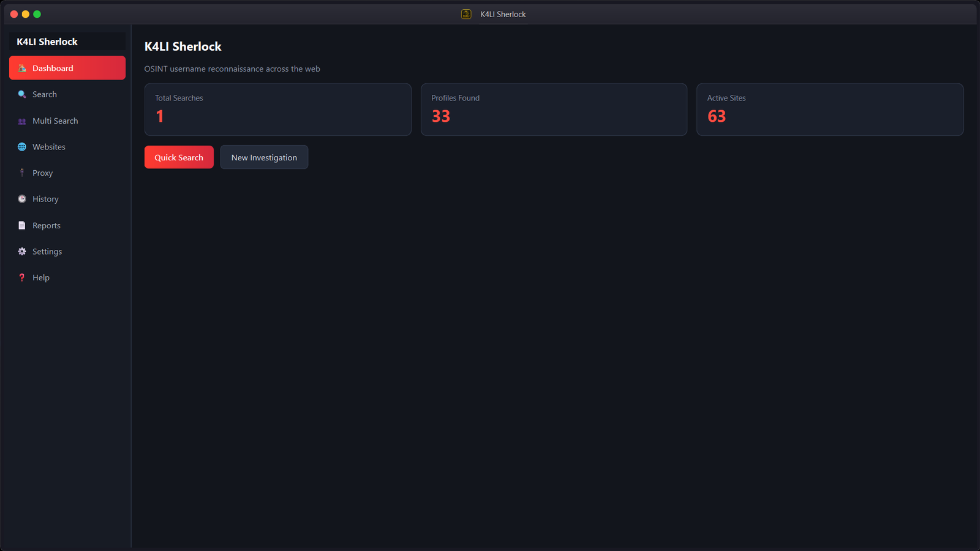Image resolution: width=980 pixels, height=551 pixels.
Task: Click the Total Searches value 1
Action: coord(160,116)
